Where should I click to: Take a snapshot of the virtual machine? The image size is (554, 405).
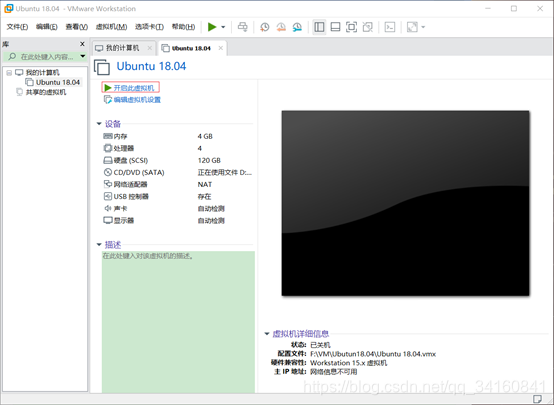264,27
